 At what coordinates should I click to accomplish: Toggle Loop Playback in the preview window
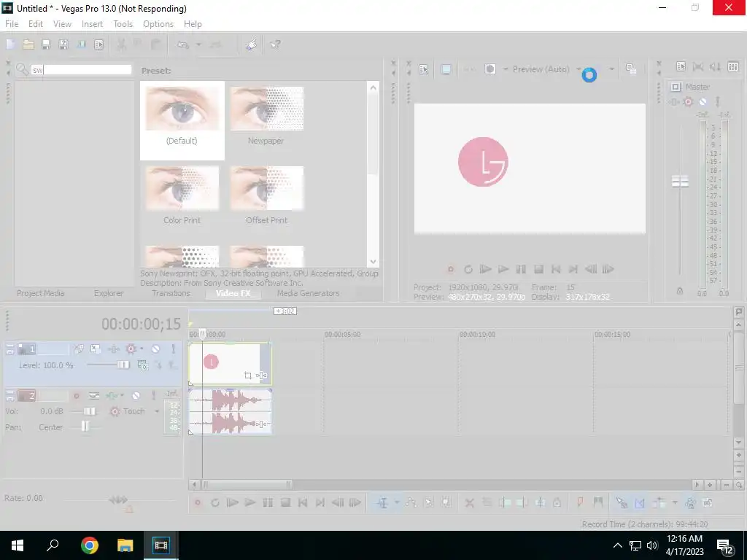[x=468, y=270]
